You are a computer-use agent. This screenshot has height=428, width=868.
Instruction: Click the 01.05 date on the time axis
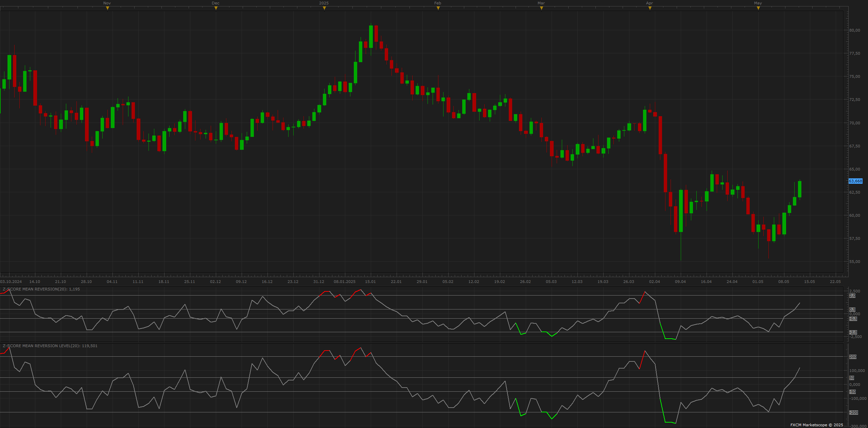[x=758, y=282]
